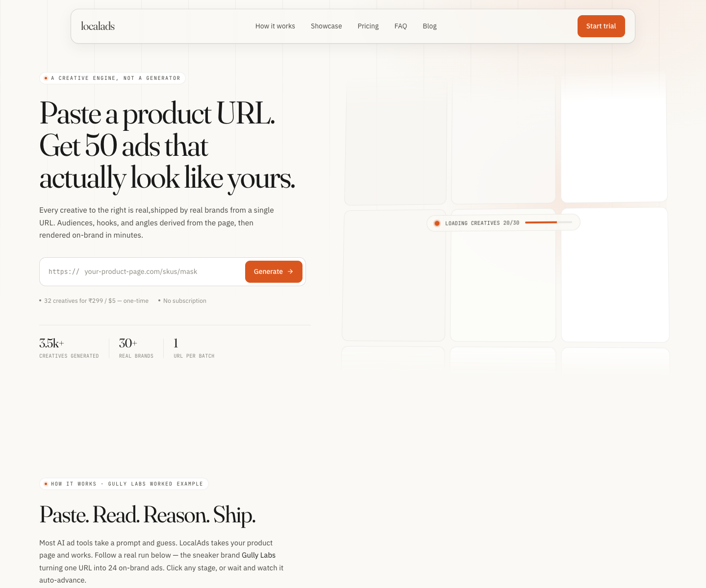Click the orange dot in loading indicator

click(437, 223)
